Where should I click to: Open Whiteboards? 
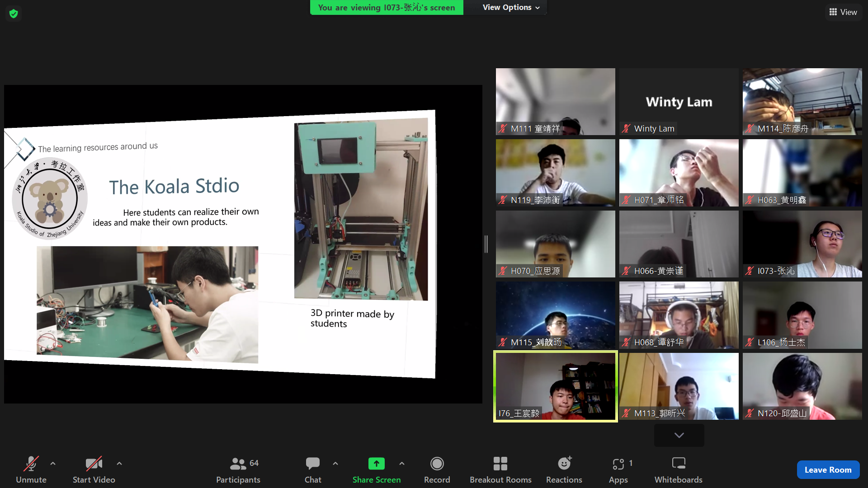click(678, 470)
